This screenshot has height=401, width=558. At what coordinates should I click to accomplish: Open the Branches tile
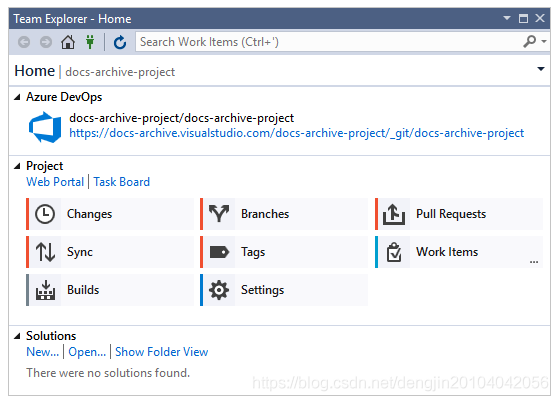tap(284, 214)
